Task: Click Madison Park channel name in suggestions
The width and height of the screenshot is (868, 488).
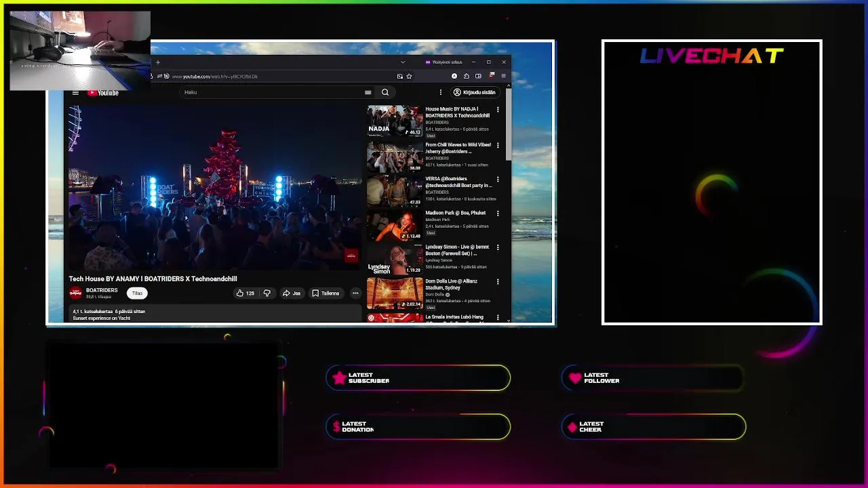Action: point(437,220)
